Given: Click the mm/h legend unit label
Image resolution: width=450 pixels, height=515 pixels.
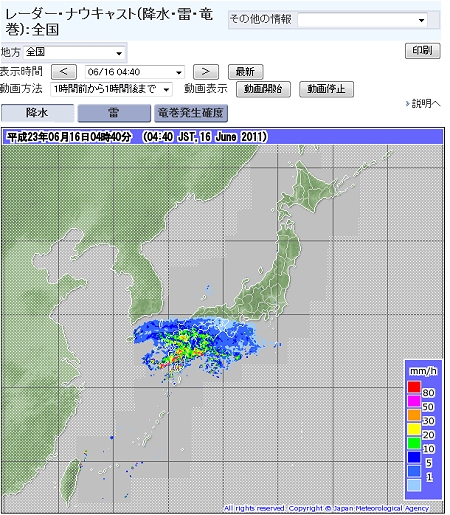Looking at the screenshot, I should (x=423, y=371).
